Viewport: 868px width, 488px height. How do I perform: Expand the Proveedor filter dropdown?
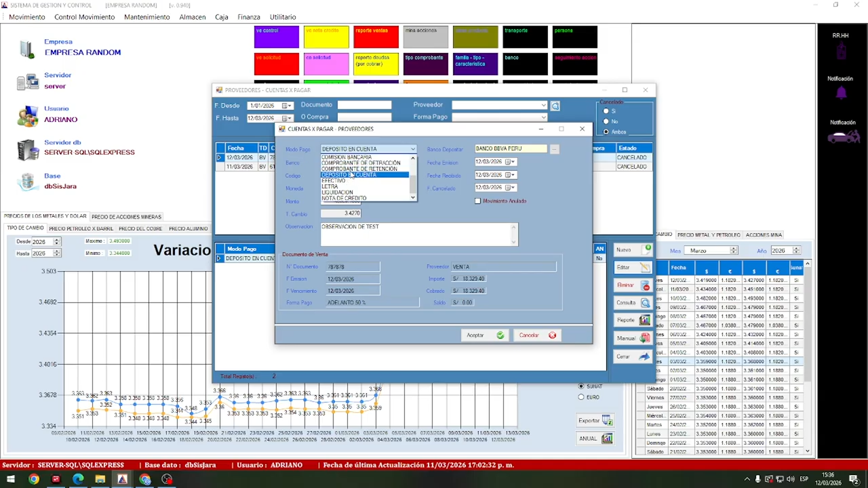543,105
